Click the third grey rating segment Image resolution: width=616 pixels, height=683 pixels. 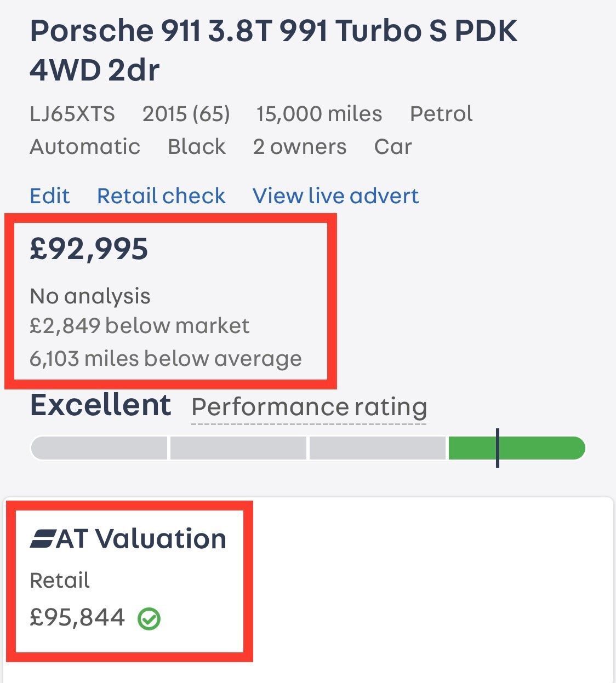(377, 448)
